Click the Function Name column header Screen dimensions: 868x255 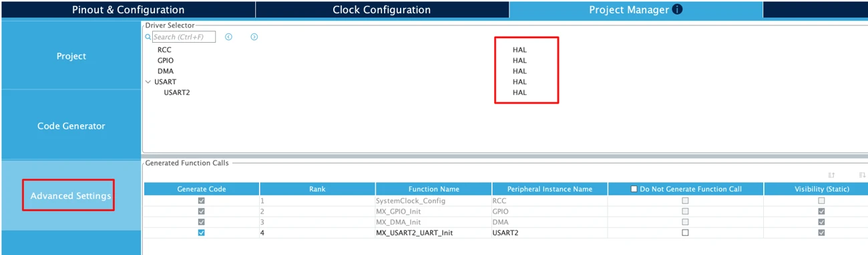(x=434, y=189)
